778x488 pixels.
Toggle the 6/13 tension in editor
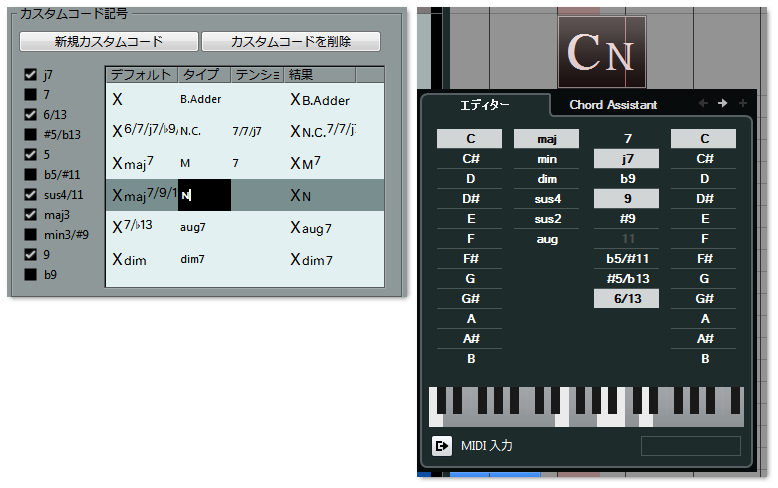(x=627, y=299)
